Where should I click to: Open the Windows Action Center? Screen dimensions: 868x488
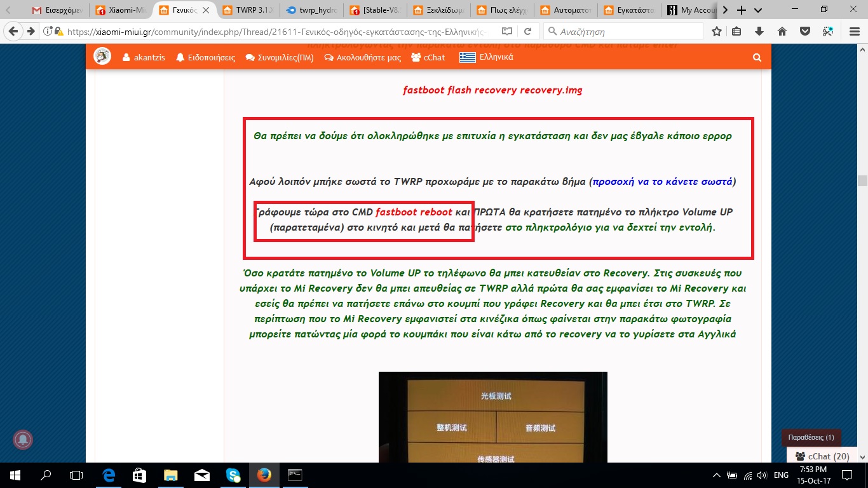coord(847,475)
